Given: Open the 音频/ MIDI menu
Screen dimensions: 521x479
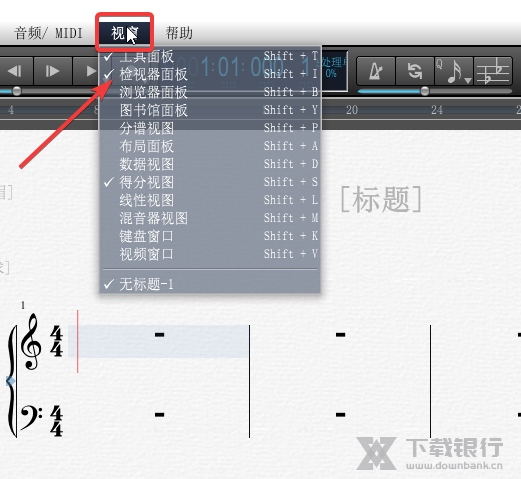Looking at the screenshot, I should click(48, 33).
